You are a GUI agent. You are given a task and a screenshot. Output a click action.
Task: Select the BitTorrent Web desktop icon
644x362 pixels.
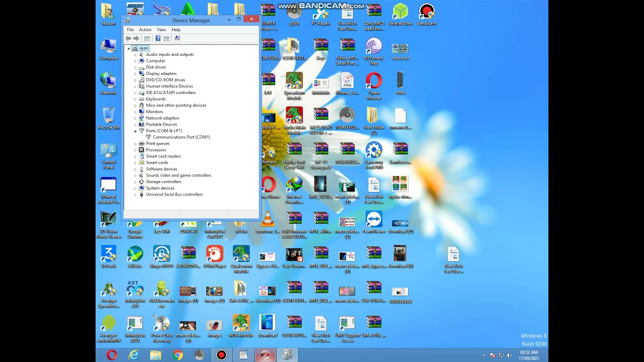click(374, 52)
